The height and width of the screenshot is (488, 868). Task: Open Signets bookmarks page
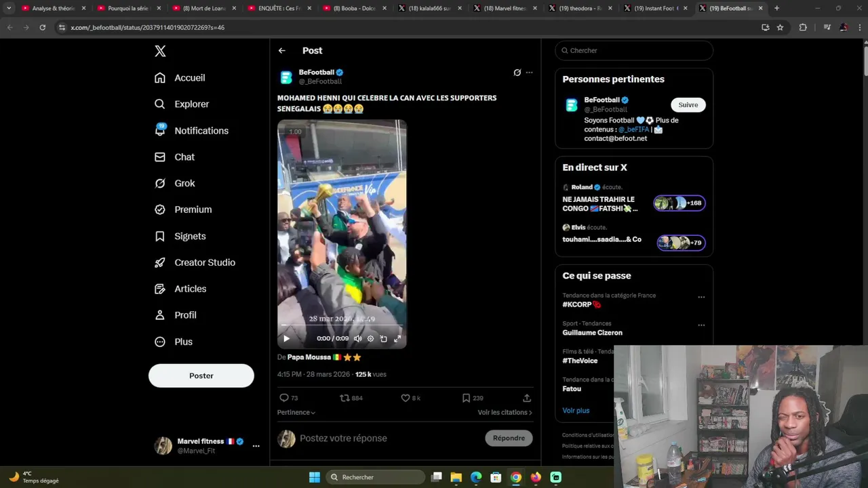click(x=180, y=237)
